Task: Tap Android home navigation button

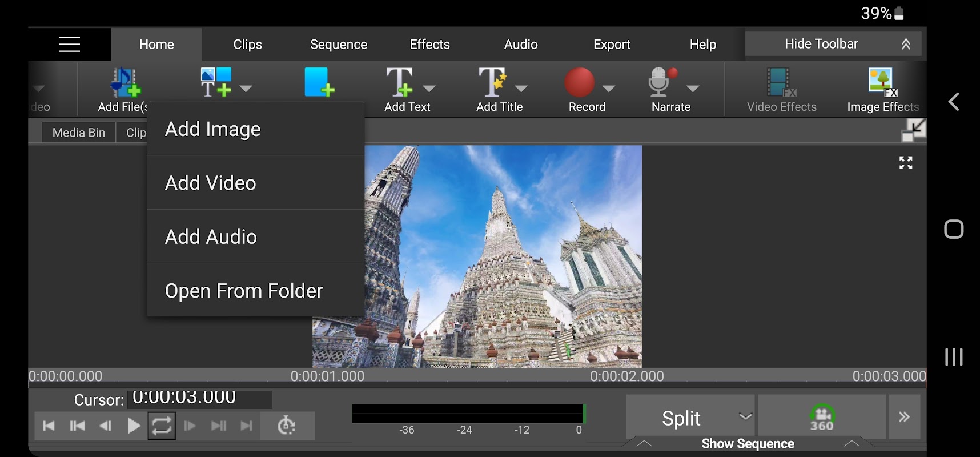Action: [954, 229]
